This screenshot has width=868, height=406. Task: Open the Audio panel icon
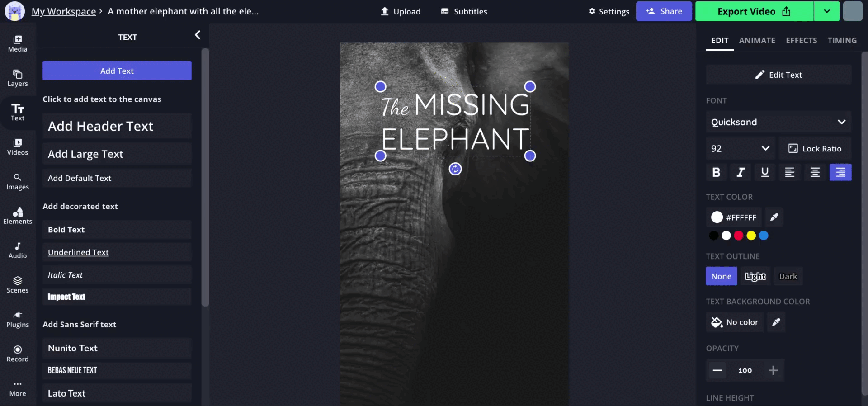(x=18, y=250)
